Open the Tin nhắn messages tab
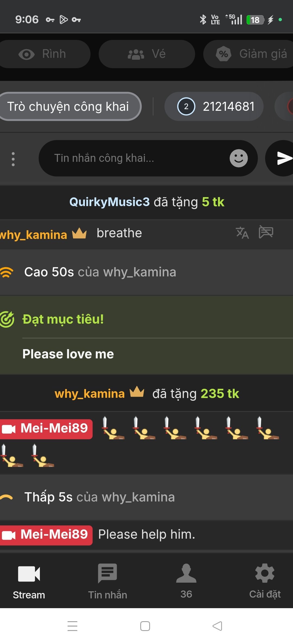 107,580
